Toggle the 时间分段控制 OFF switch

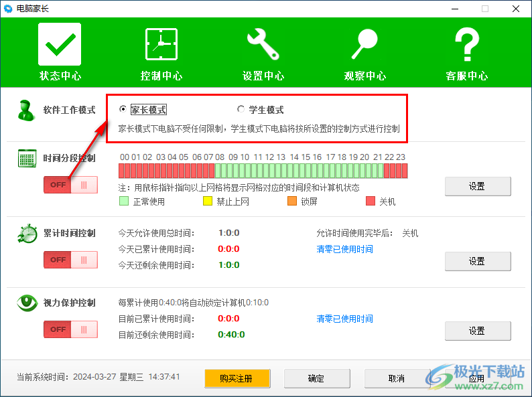[70, 185]
